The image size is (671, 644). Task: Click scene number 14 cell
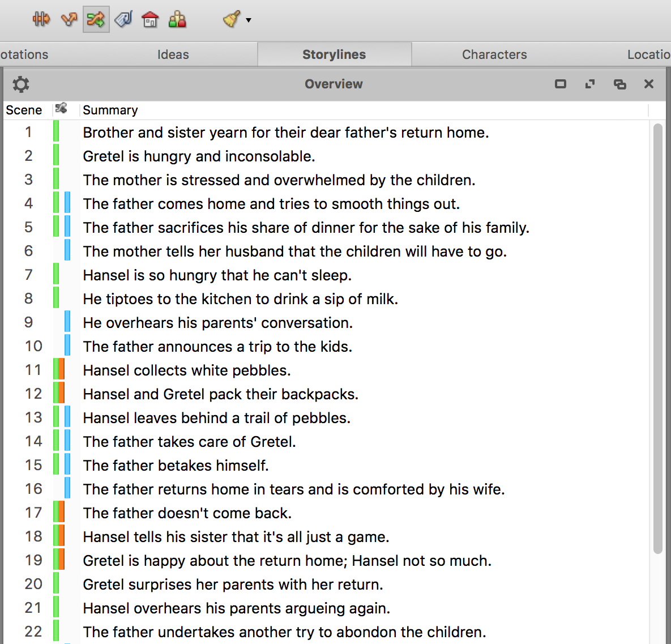(33, 441)
